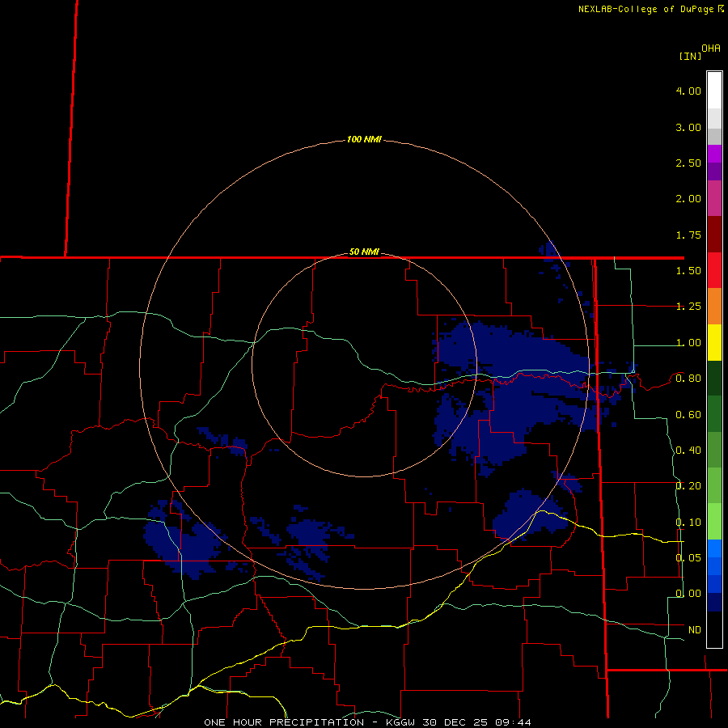728x728 pixels.
Task: Click the NEXLAB-College of DuPage header text
Action: click(645, 9)
